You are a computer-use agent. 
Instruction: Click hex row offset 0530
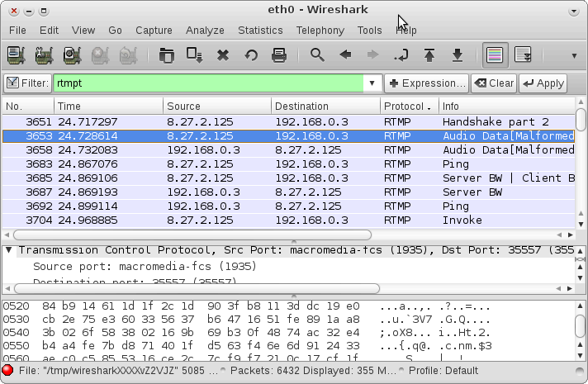click(17, 319)
